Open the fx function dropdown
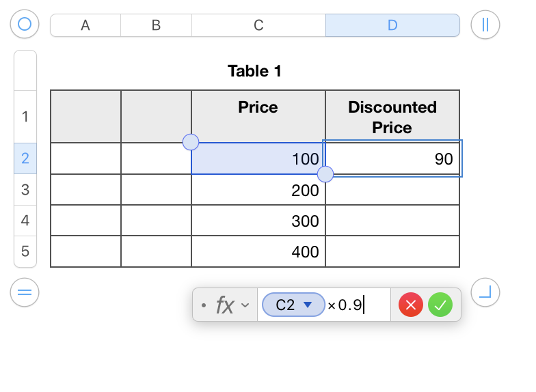Image resolution: width=536 pixels, height=392 pixels. pyautogui.click(x=232, y=305)
